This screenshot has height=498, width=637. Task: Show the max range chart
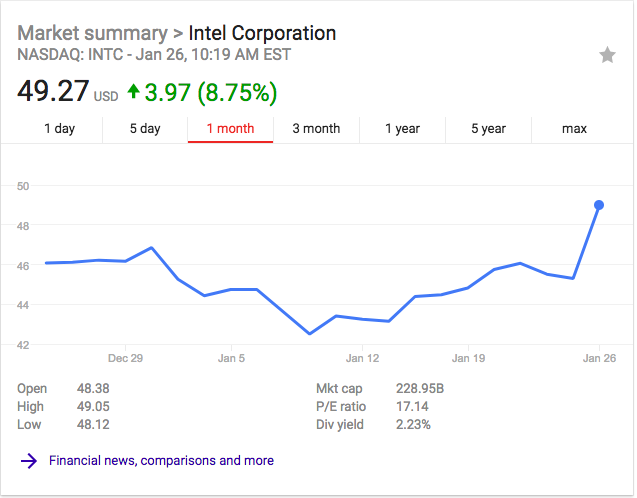pyautogui.click(x=574, y=128)
